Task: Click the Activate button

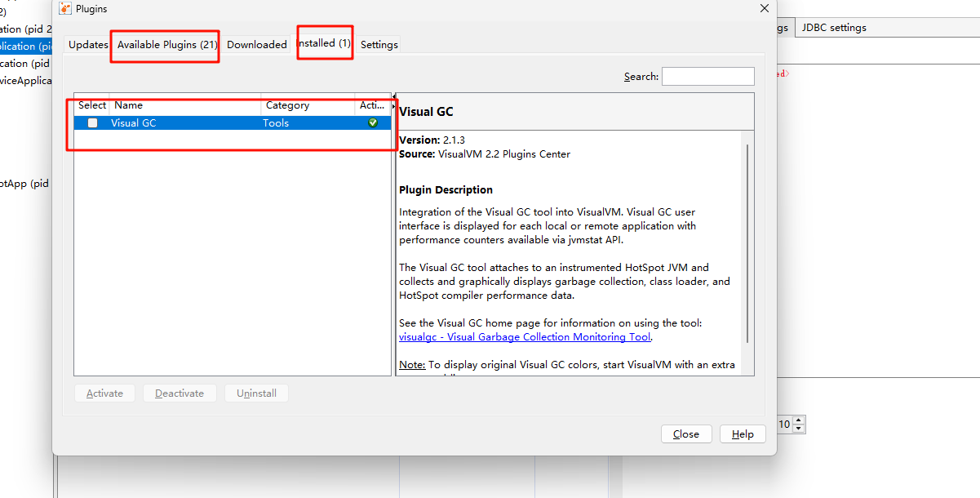Action: [x=105, y=394]
